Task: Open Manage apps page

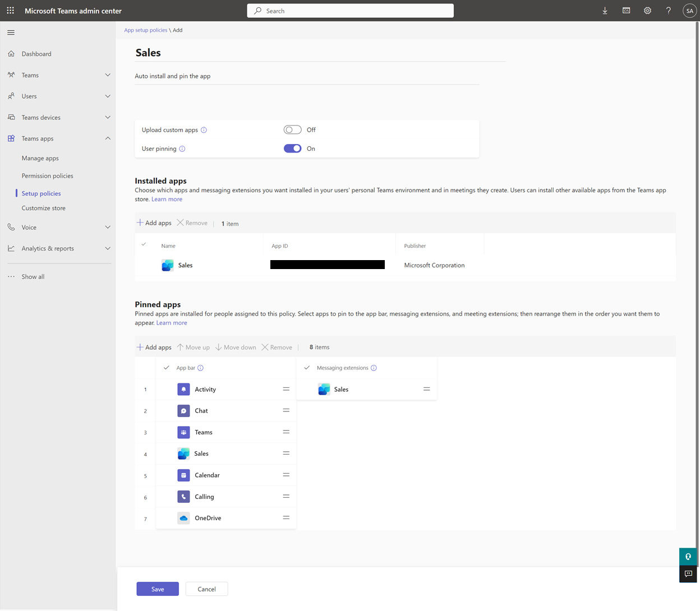Action: pos(40,158)
